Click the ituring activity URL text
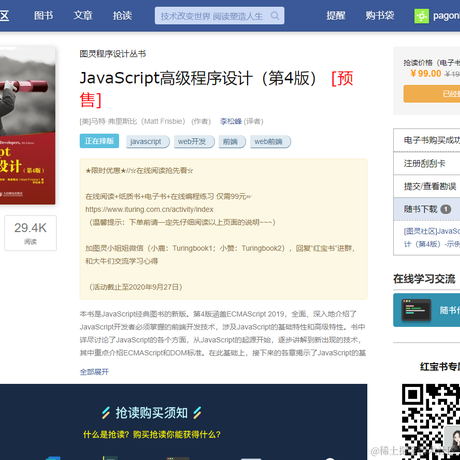Screen dimensions: 460x460 tap(149, 209)
